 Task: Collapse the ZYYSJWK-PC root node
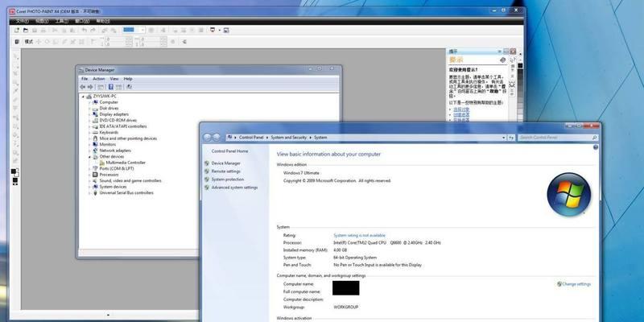pos(83,97)
